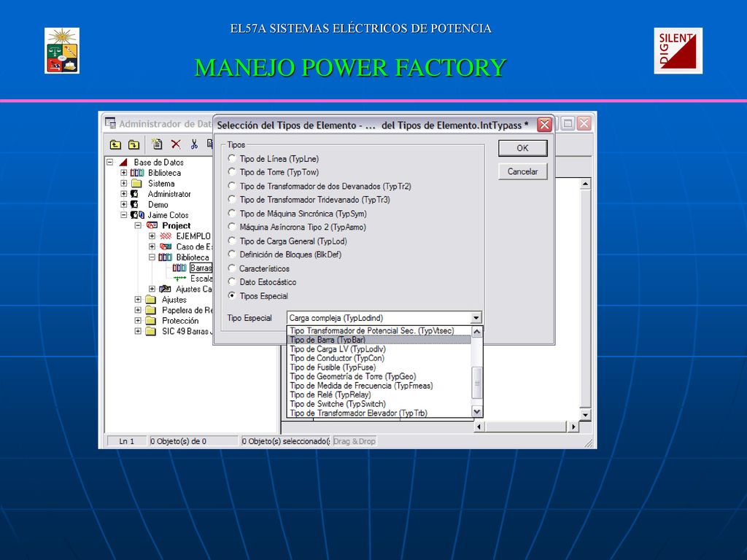The width and height of the screenshot is (747, 560).
Task: Expand the Protección folder node
Action: pyautogui.click(x=138, y=321)
